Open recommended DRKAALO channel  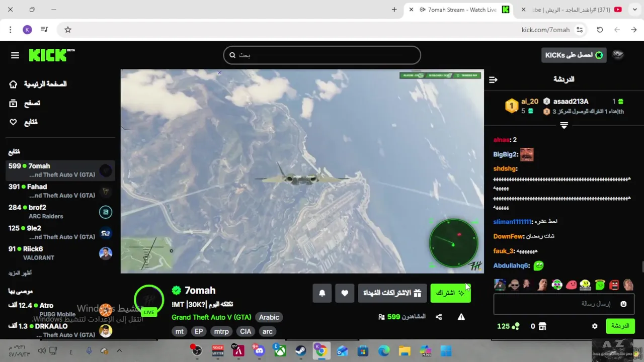pos(60,330)
